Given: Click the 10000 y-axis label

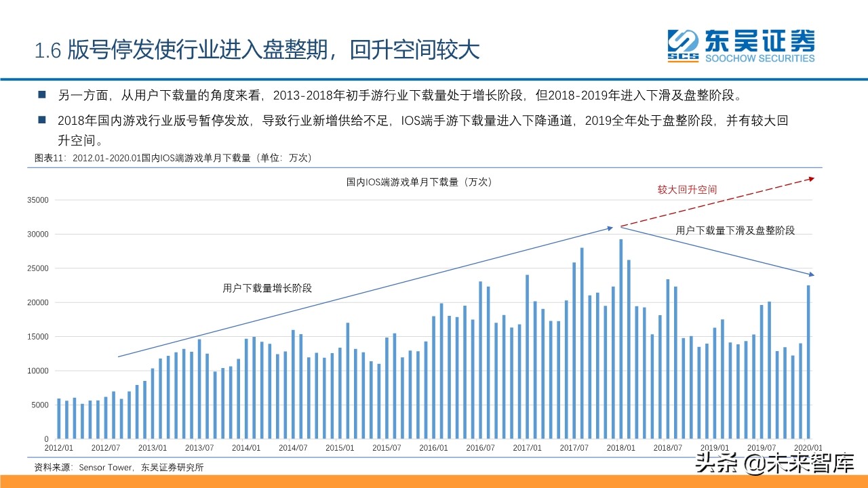Looking at the screenshot, I should [x=37, y=371].
